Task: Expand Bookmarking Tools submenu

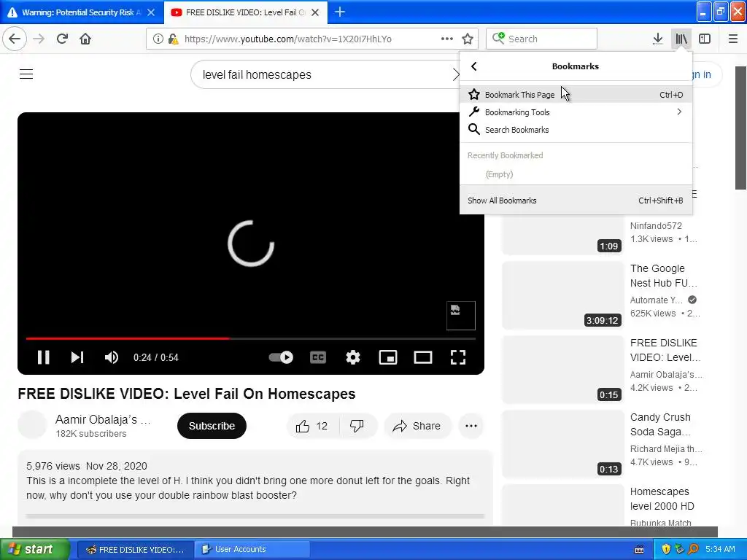Action: [576, 112]
